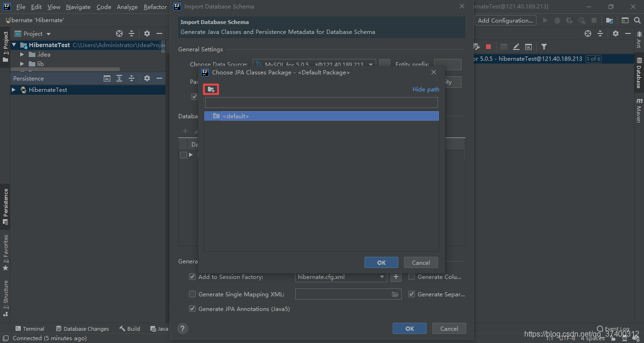644x343 pixels.
Task: Click the Edit pencil icon in Database toolbar
Action: (x=516, y=47)
